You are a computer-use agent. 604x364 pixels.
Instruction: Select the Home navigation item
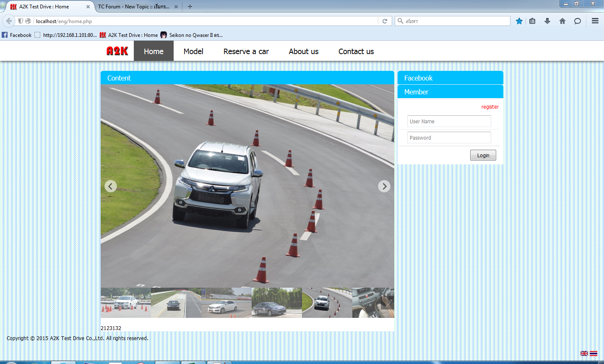(x=154, y=51)
